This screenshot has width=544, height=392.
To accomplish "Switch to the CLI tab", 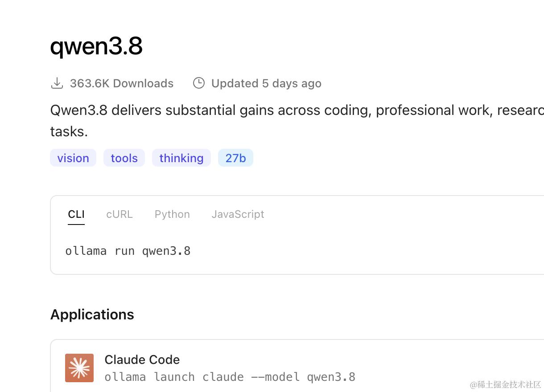I will coord(76,214).
